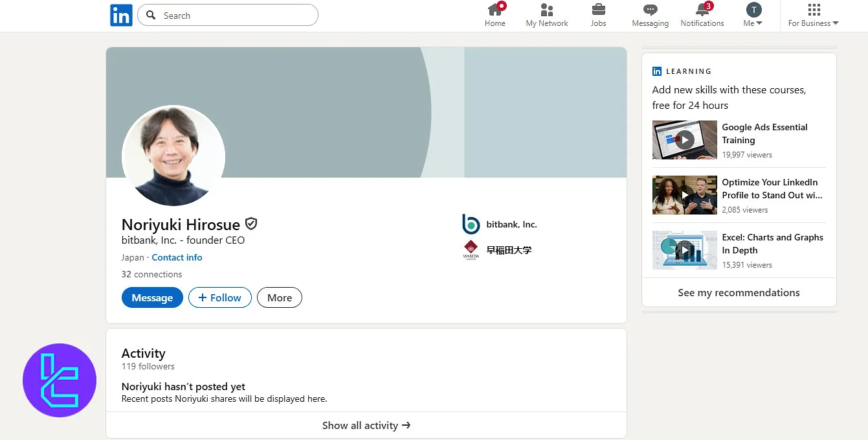Click the blue Message button
The width and height of the screenshot is (868, 440).
[152, 298]
